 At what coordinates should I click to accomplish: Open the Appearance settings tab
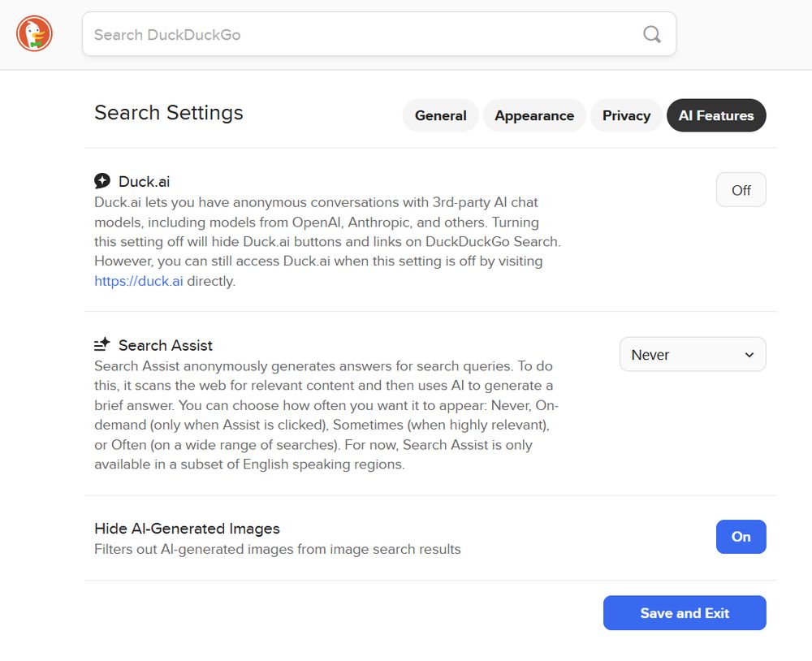tap(534, 115)
